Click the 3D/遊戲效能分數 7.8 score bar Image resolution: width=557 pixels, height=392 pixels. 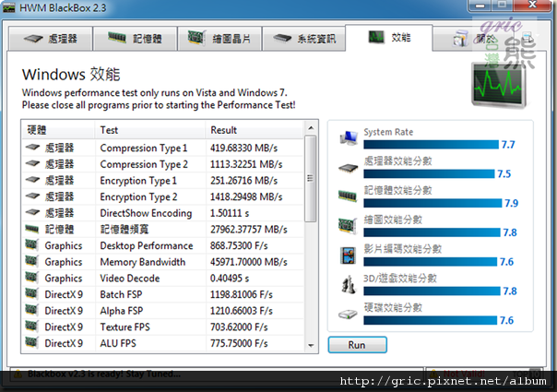432,291
